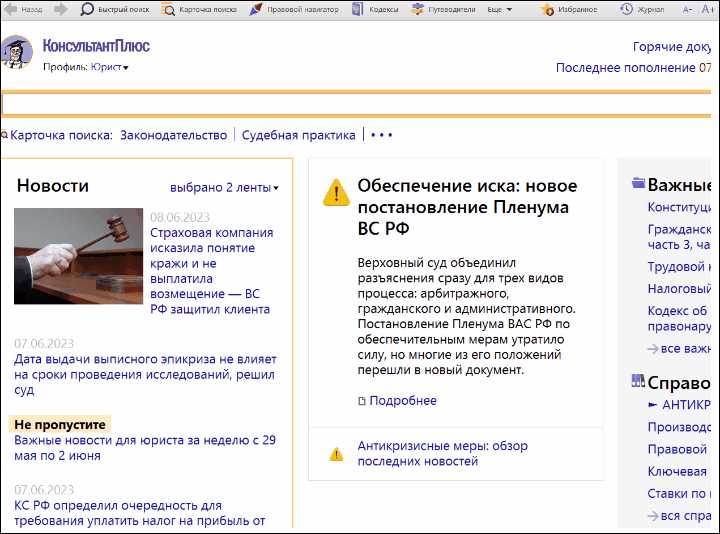The width and height of the screenshot is (720, 534).
Task: Open news КС РФ определил очередность
Action: (x=140, y=513)
